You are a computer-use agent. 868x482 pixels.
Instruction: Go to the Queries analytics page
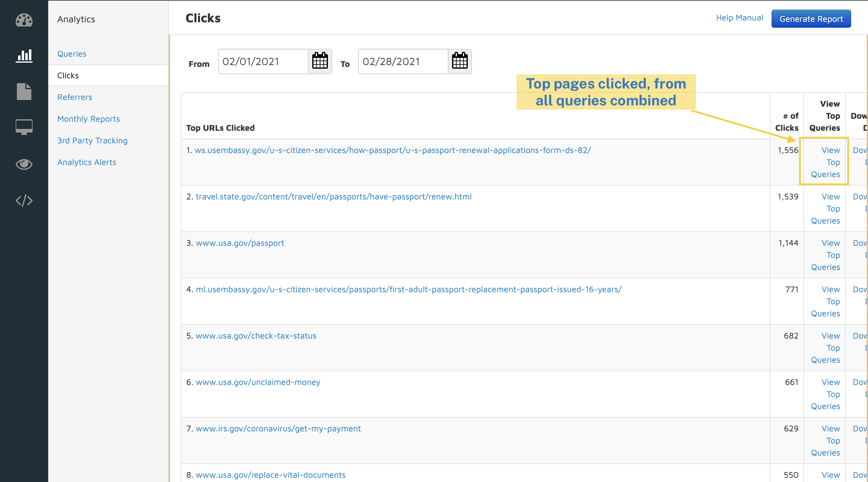click(x=72, y=54)
